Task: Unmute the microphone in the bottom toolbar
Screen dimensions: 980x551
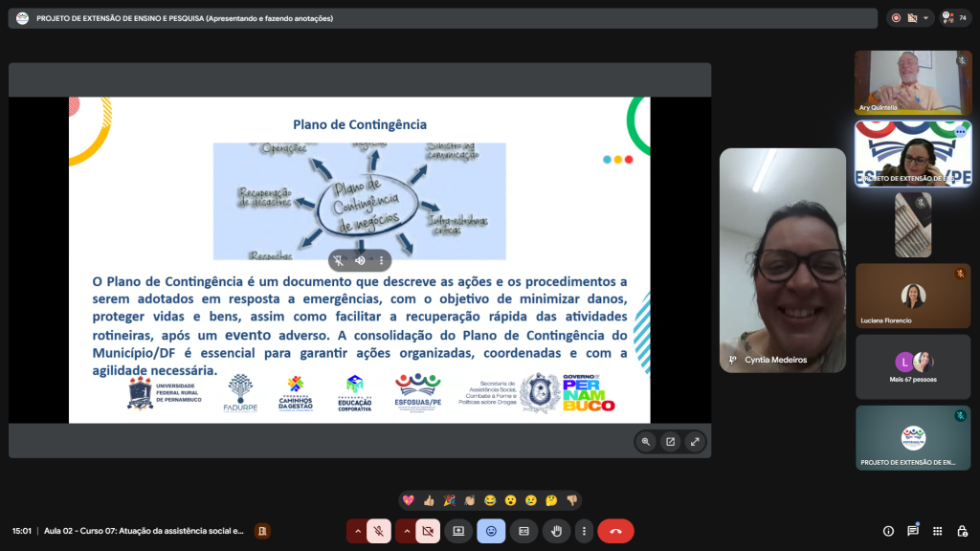Action: (x=379, y=531)
